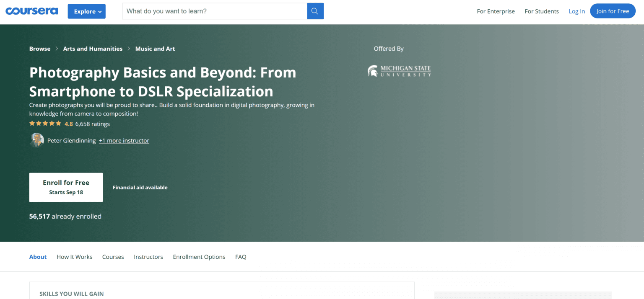
Task: Select the FAQ tab
Action: pyautogui.click(x=241, y=257)
